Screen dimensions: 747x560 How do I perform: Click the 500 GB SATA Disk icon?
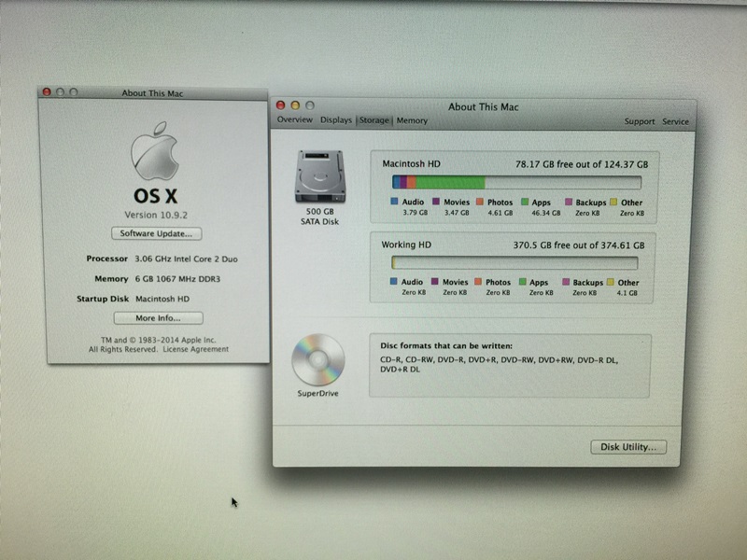(318, 173)
